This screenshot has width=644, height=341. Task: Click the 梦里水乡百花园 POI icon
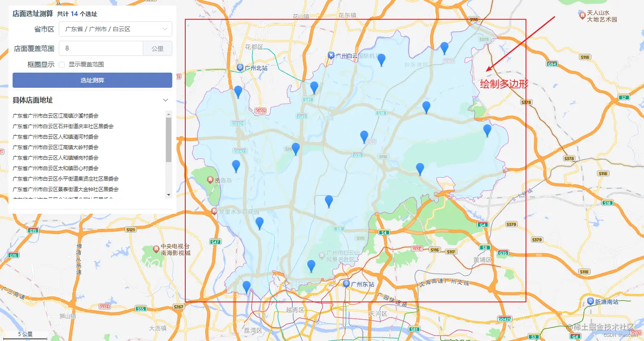pyautogui.click(x=214, y=211)
